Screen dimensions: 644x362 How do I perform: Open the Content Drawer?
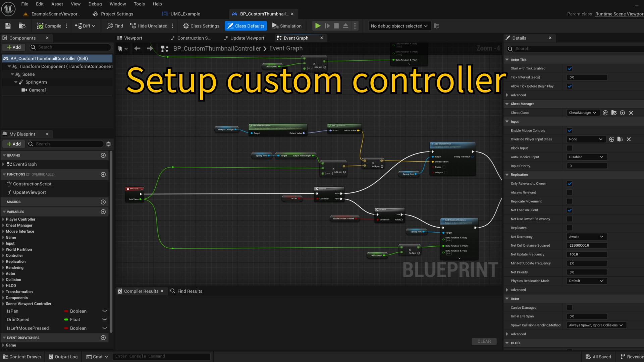point(22,357)
